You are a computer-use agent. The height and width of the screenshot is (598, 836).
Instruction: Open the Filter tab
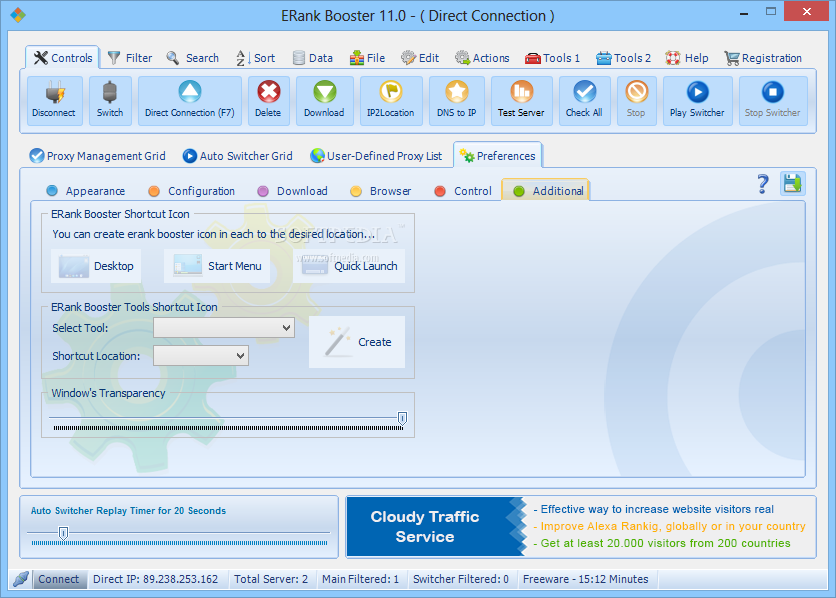pos(130,58)
